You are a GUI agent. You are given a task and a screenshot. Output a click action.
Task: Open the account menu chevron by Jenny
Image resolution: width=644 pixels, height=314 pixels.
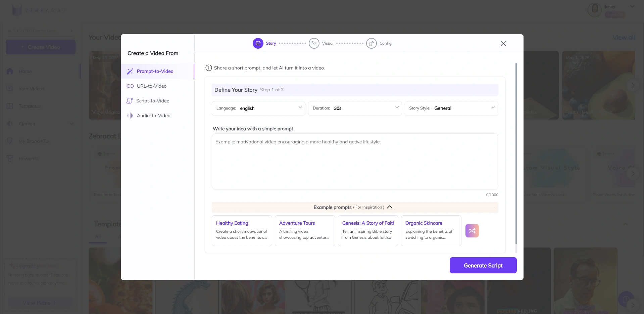point(632,6)
